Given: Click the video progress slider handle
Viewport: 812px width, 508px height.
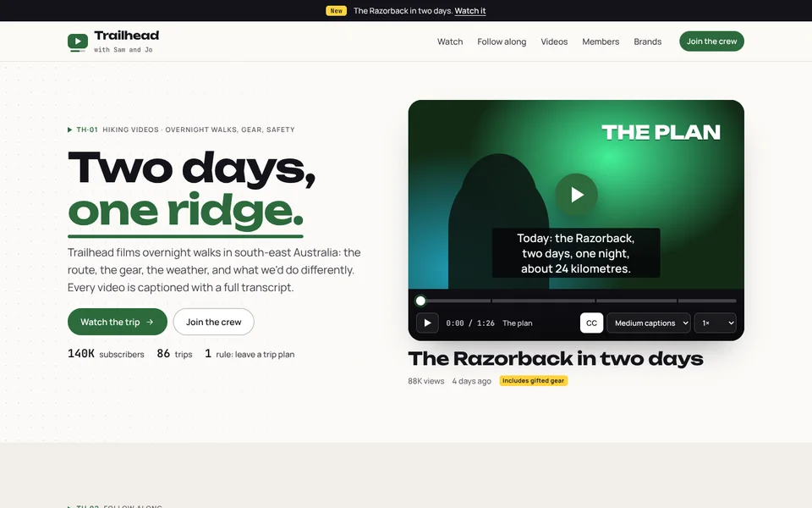Looking at the screenshot, I should click(x=420, y=301).
